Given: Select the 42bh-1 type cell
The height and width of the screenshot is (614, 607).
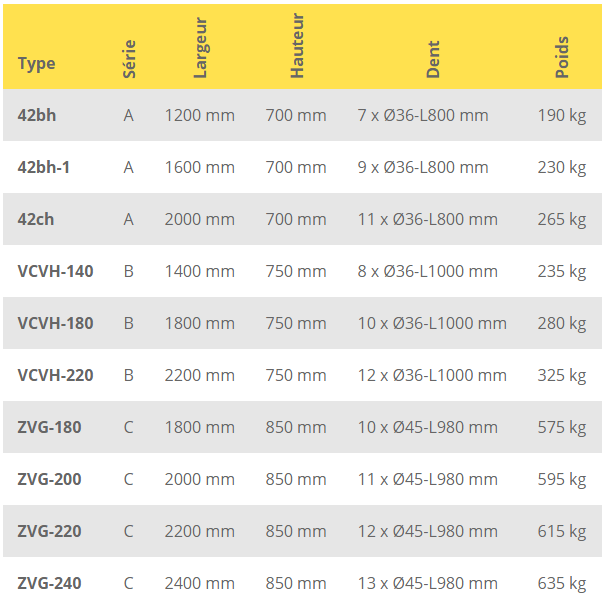Looking at the screenshot, I should tap(44, 168).
